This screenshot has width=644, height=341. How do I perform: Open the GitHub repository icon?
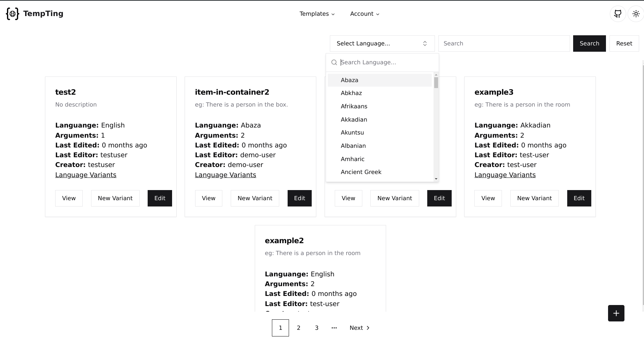(x=618, y=14)
